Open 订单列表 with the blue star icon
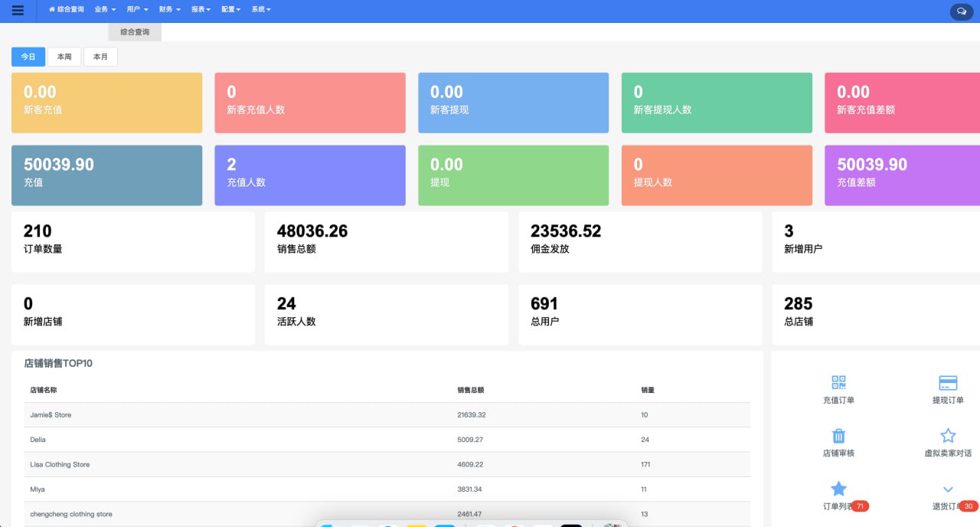This screenshot has width=980, height=527. coord(838,488)
